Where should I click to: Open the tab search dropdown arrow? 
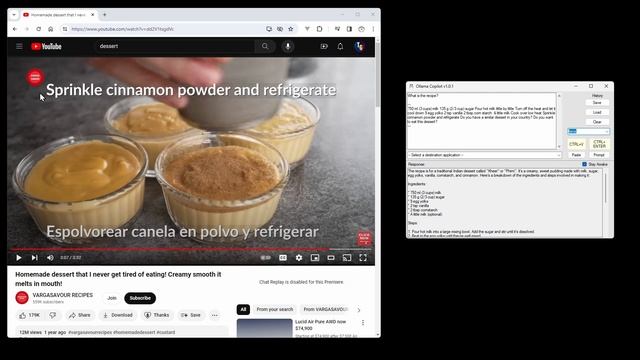[14, 15]
